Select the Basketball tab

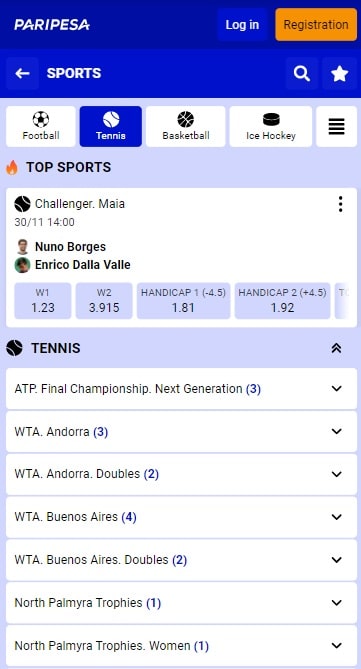point(186,126)
